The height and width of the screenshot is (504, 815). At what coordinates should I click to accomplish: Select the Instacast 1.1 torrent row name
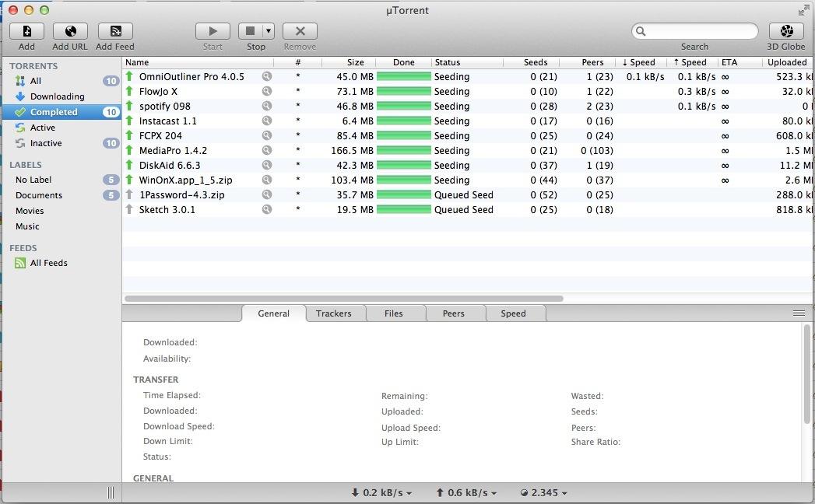(x=168, y=121)
